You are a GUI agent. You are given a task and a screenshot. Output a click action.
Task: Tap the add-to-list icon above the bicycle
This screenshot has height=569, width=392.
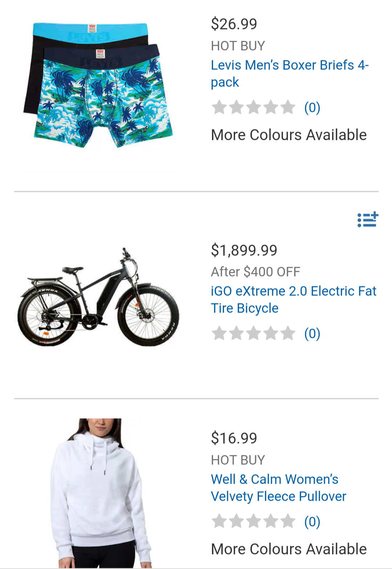click(368, 220)
